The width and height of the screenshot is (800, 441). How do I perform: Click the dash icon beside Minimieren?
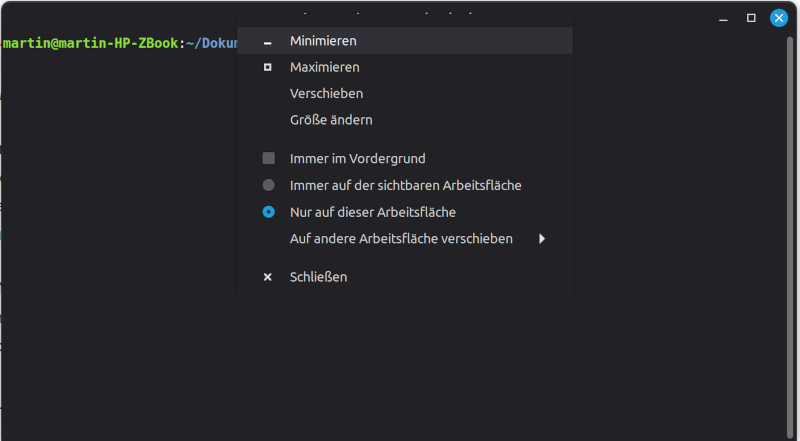click(x=267, y=44)
